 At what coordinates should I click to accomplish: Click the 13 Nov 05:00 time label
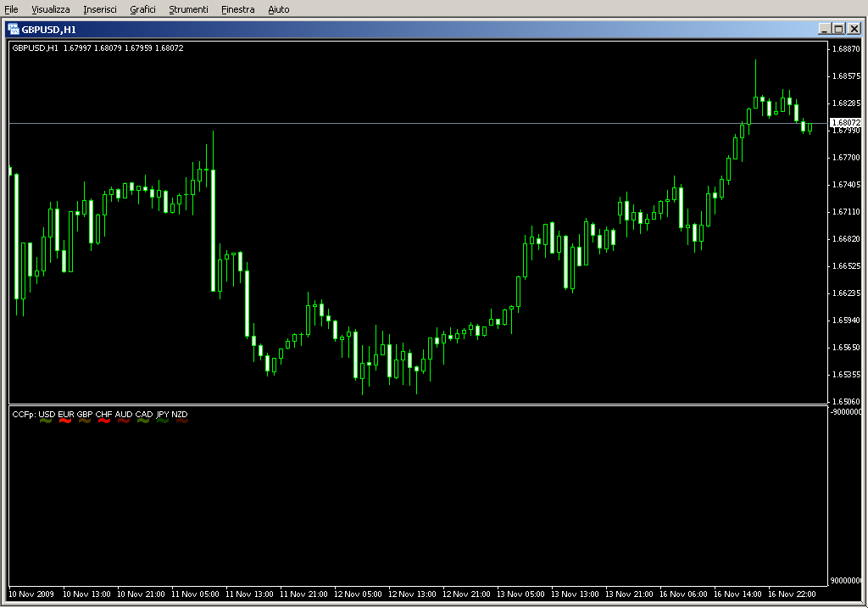[520, 594]
